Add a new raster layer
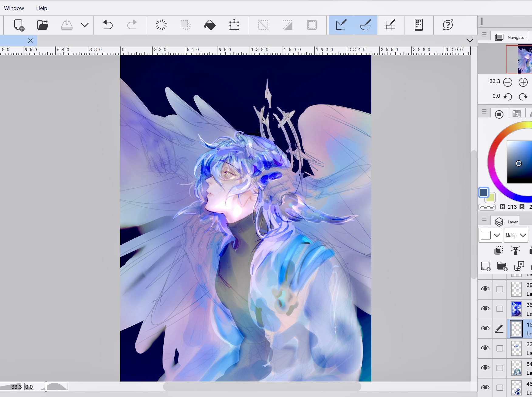Viewport: 532px width, 397px height. [486, 266]
